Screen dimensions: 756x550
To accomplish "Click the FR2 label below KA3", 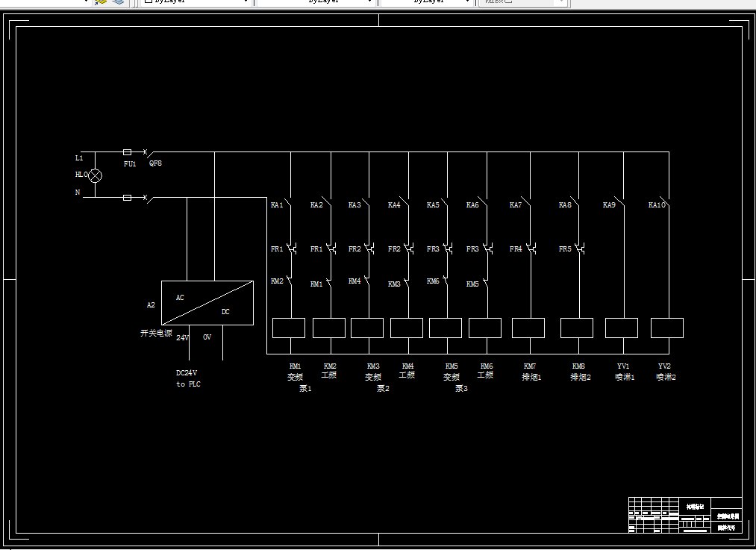I will click(x=354, y=249).
